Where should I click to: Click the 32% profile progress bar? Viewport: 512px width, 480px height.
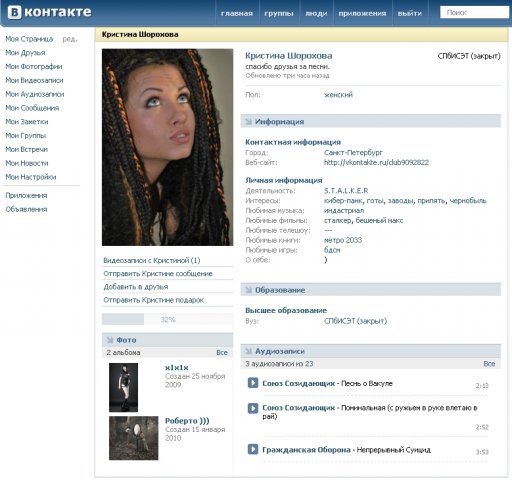pyautogui.click(x=167, y=319)
